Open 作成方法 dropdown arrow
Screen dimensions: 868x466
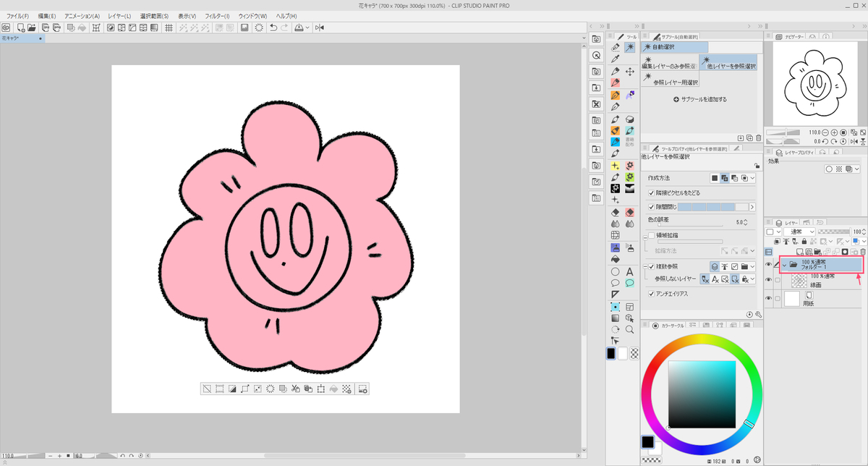[752, 178]
